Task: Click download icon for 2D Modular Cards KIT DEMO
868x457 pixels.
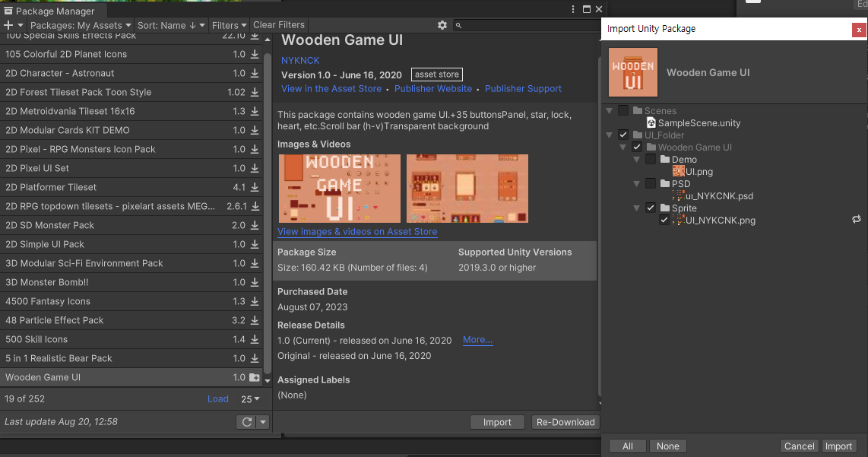Action: point(255,130)
